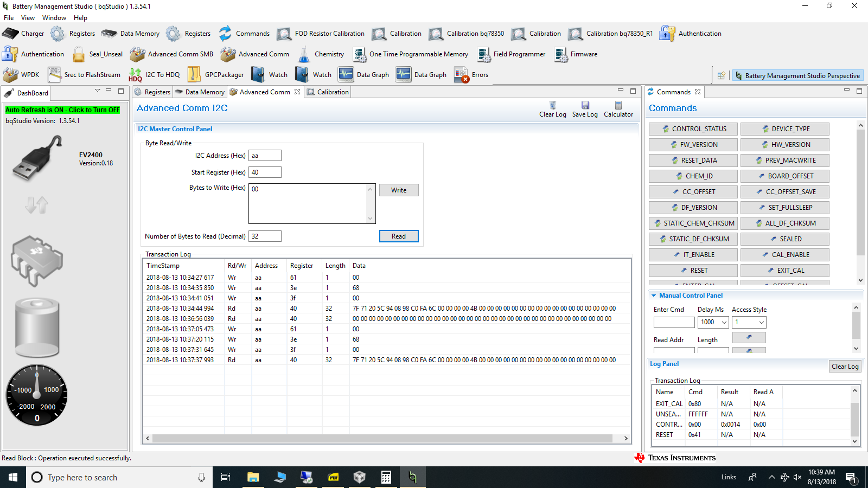Open the Windows Start menu
This screenshot has height=488, width=868.
(13, 477)
